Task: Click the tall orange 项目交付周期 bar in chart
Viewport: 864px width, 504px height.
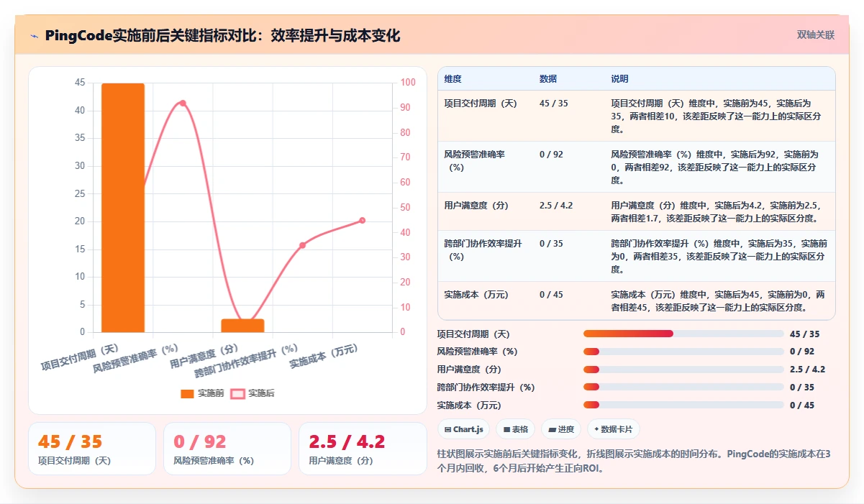Action: coord(123,208)
